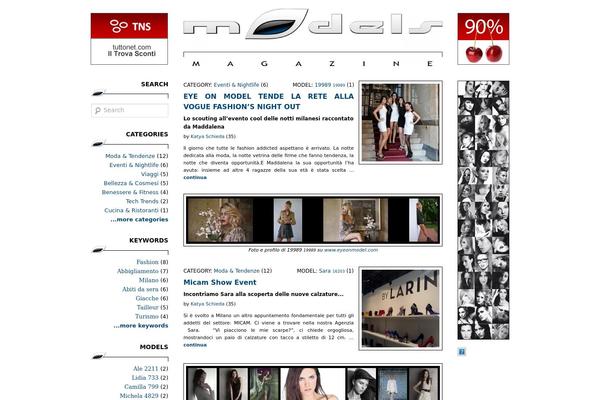The height and width of the screenshot is (400, 600).
Task: Open the Eye On Model Vogue Fashion's Night Out article
Action: coord(268,101)
